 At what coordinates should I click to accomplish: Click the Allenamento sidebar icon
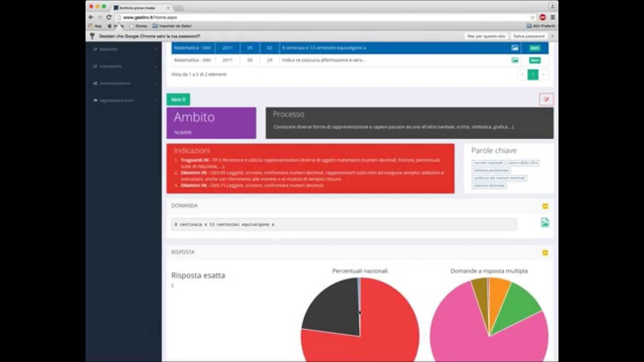pos(95,66)
